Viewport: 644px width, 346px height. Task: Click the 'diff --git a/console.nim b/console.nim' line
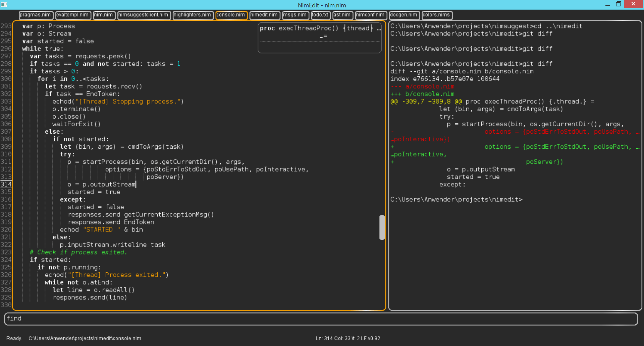(x=462, y=71)
